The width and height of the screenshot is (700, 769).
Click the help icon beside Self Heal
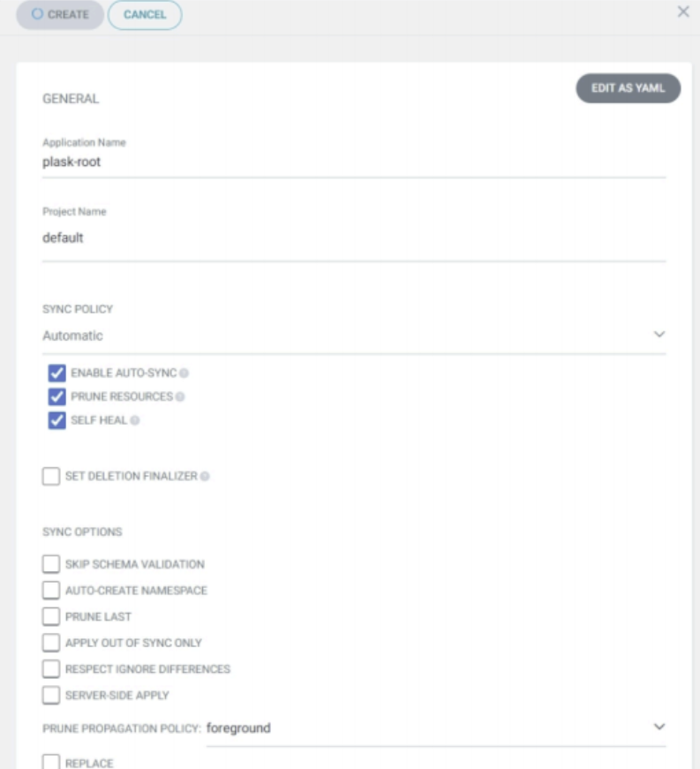[x=135, y=421]
